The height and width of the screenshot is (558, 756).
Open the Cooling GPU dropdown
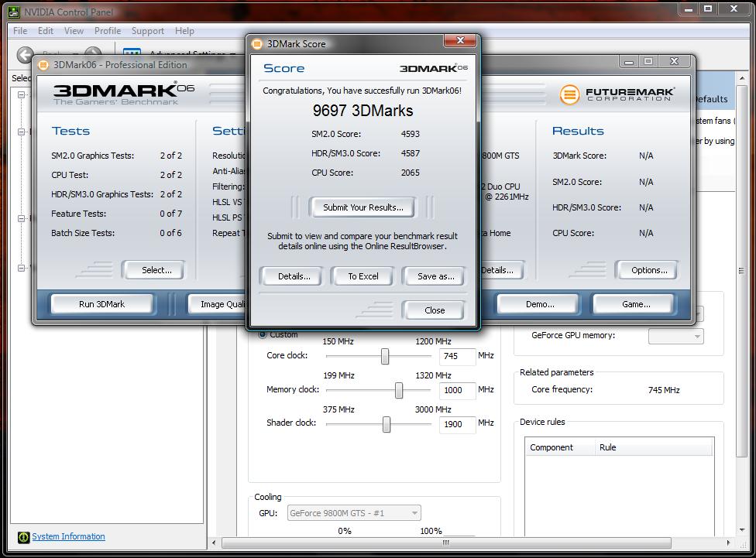(354, 513)
